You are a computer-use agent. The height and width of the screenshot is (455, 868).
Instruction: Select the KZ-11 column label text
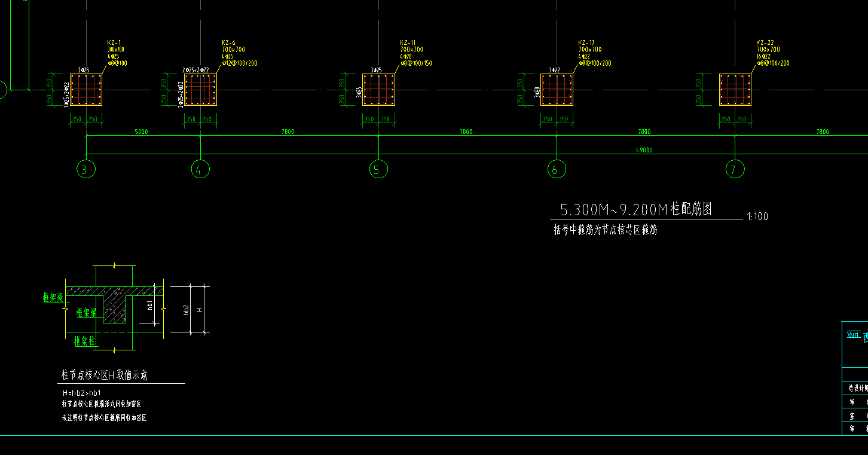(408, 43)
